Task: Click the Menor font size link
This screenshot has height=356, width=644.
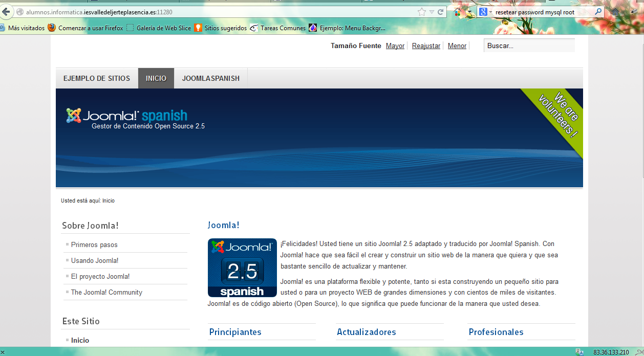Action: pyautogui.click(x=457, y=46)
